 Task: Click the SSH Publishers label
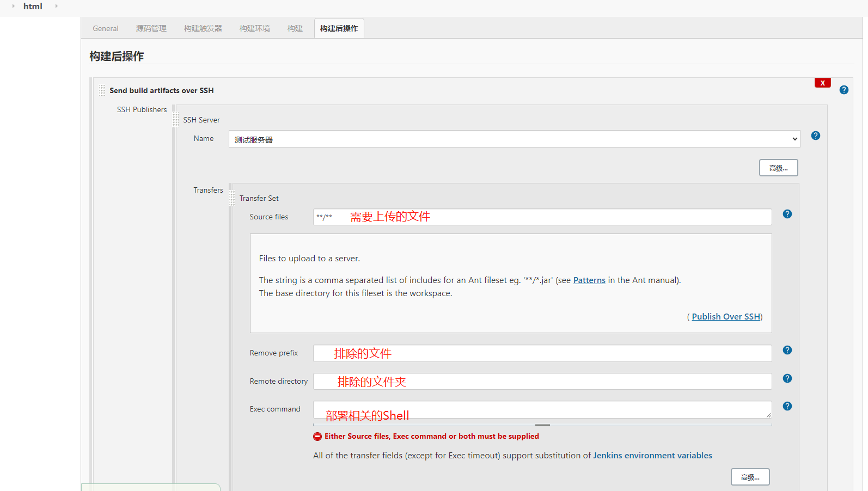(142, 109)
